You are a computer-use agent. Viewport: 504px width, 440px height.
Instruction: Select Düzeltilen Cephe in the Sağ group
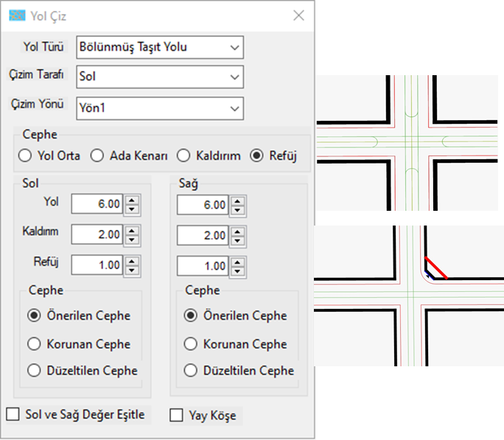coord(191,370)
